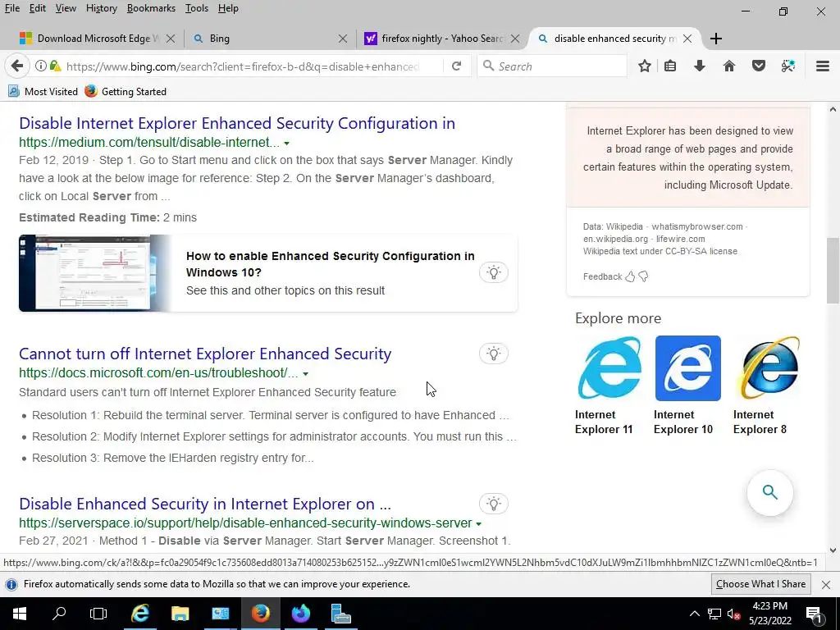The width and height of the screenshot is (840, 630).
Task: Open the Firefox hamburger menu
Action: pos(823,66)
